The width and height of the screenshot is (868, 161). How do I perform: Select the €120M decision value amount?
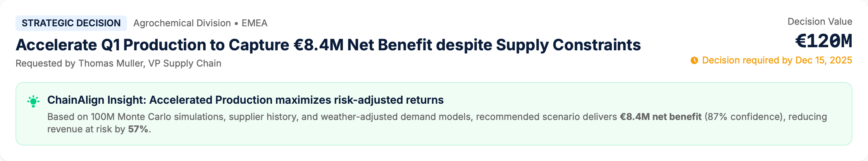click(823, 41)
